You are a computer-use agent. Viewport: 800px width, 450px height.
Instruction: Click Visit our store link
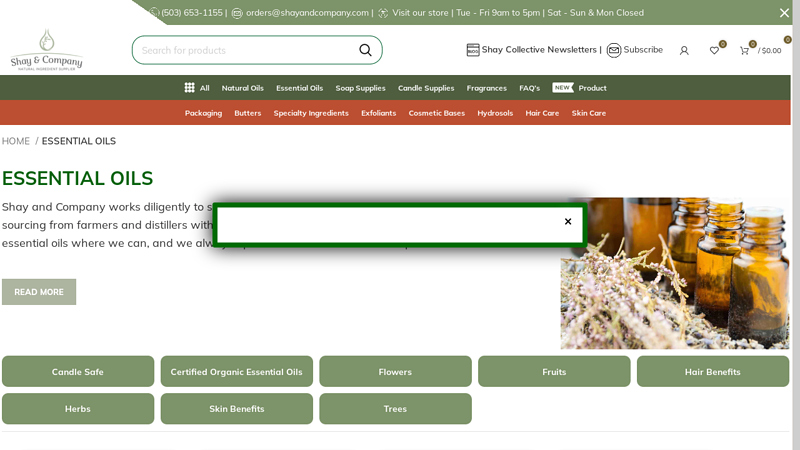pos(420,13)
